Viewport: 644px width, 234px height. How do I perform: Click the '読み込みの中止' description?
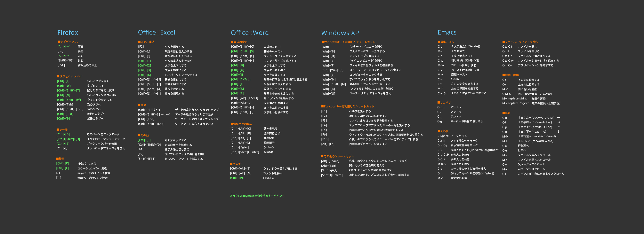[x=87, y=65]
